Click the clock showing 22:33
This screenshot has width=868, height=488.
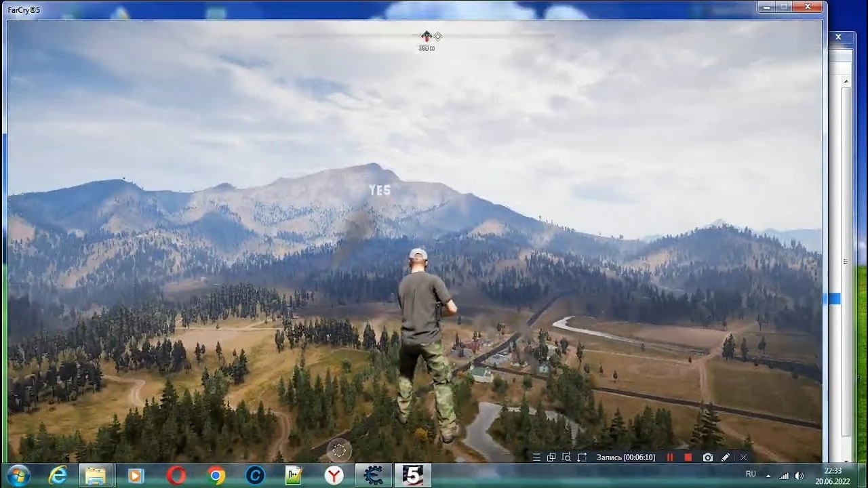(x=833, y=470)
